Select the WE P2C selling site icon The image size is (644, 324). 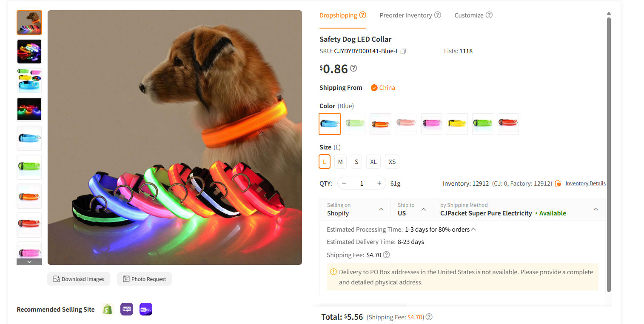click(x=145, y=309)
